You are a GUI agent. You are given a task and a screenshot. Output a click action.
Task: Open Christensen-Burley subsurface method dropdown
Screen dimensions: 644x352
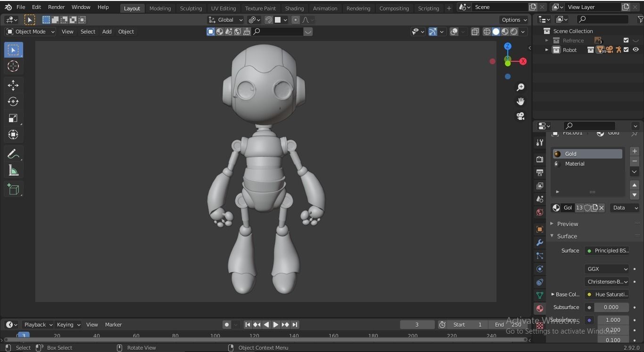pyautogui.click(x=607, y=282)
